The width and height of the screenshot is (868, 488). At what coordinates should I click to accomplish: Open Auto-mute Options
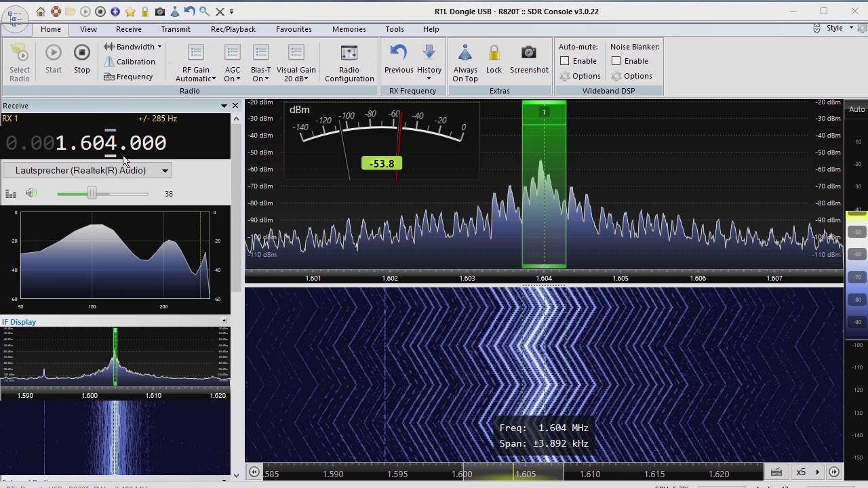[x=580, y=76]
